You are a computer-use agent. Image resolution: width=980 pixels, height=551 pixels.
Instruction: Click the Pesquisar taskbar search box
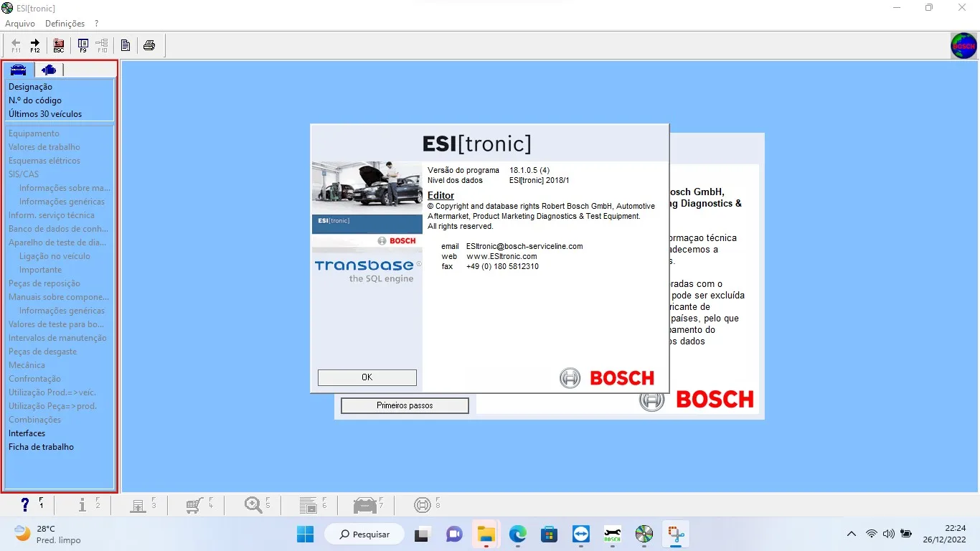(364, 534)
